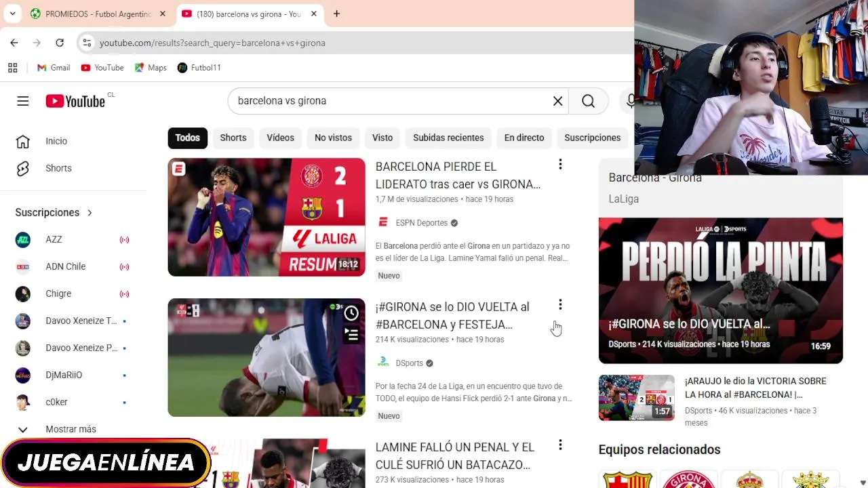This screenshot has width=868, height=488.
Task: Play the ESPN Girona 2-1 Barcelona thumbnail
Action: pos(267,217)
